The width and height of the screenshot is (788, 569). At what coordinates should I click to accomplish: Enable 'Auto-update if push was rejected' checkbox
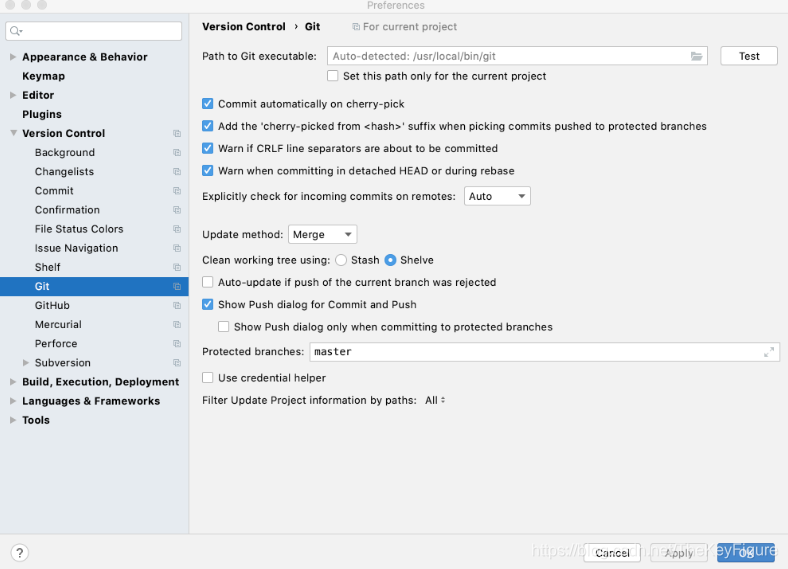(x=208, y=282)
